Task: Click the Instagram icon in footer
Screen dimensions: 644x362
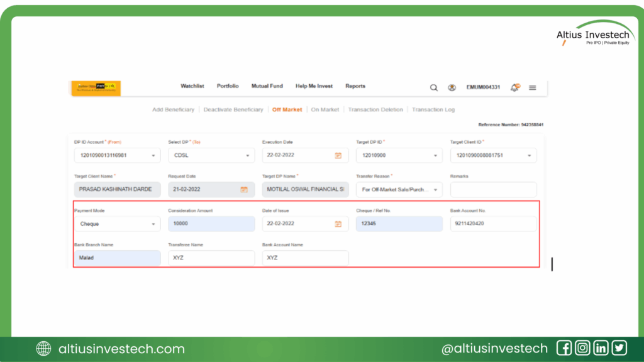Action: pos(582,348)
